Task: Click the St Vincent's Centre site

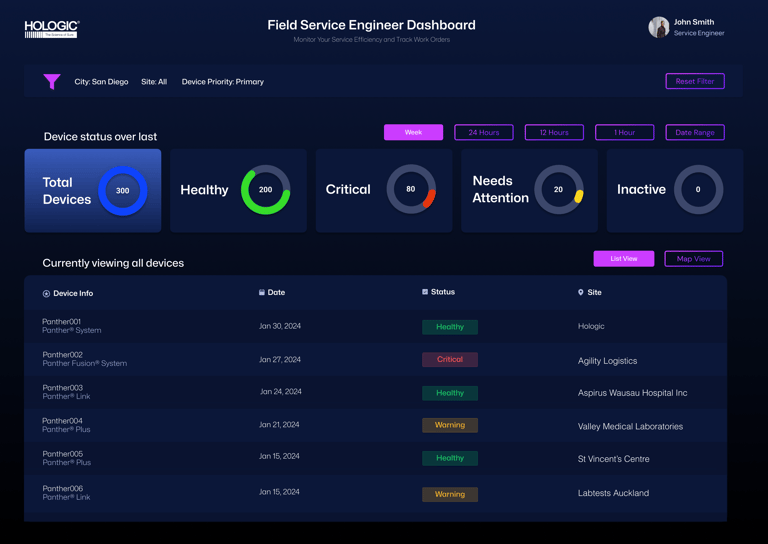Action: click(x=614, y=459)
